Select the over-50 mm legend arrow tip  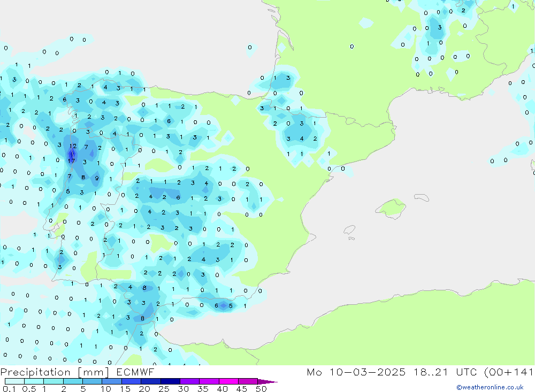pyautogui.click(x=267, y=382)
